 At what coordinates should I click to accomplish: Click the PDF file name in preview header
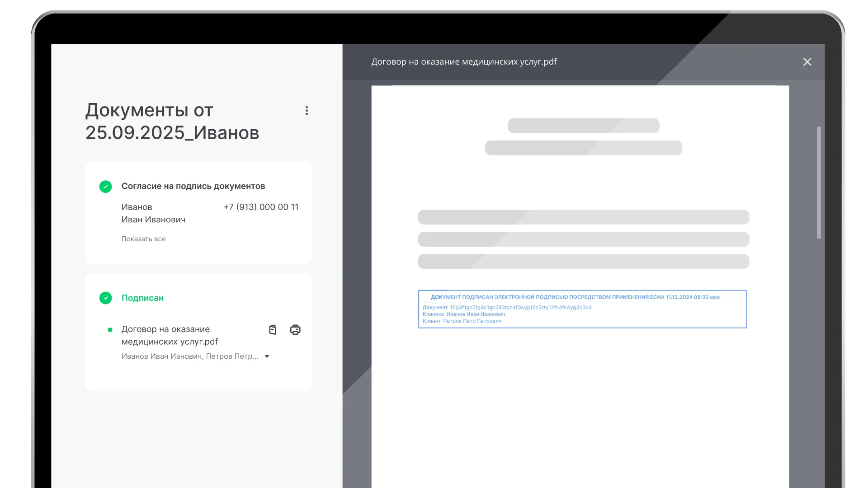(464, 62)
